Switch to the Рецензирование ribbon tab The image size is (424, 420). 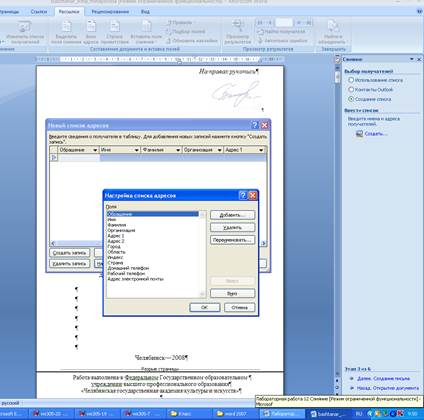point(110,12)
